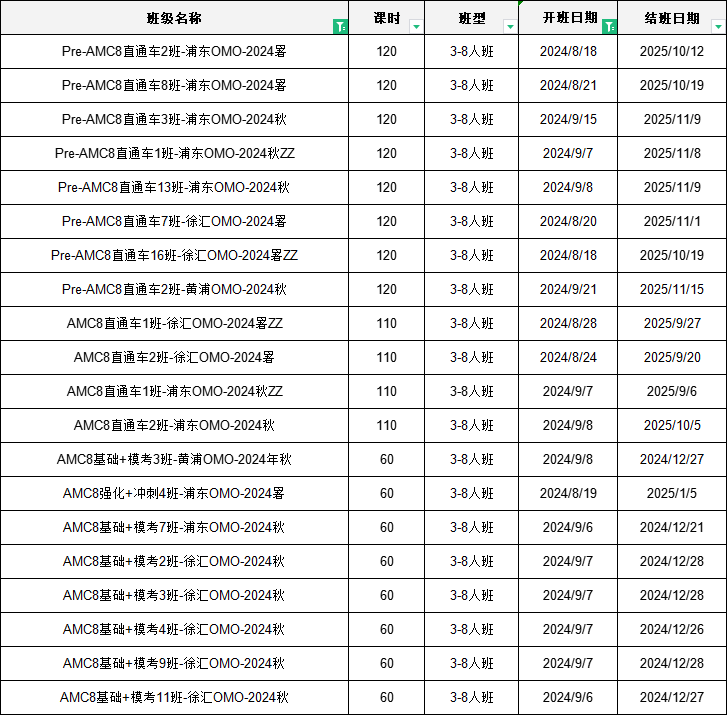Select cell AMC8强化+冲刺4班-浦东OMO-2024暑
Screen dimensions: 727x715
(174, 493)
